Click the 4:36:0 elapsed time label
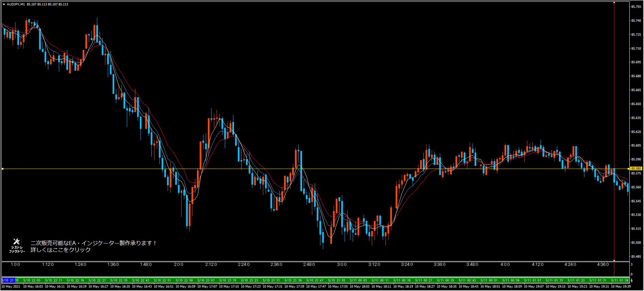 [x=603, y=265]
